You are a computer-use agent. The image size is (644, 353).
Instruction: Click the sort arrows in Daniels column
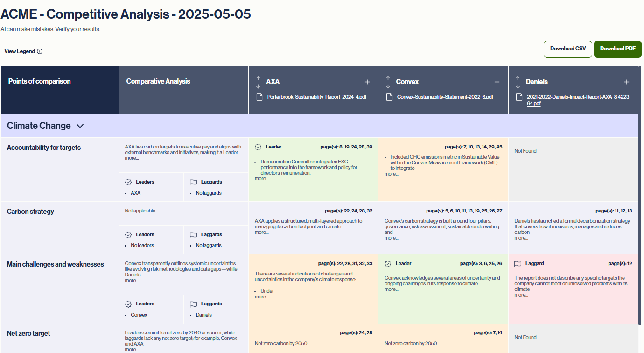pyautogui.click(x=518, y=82)
